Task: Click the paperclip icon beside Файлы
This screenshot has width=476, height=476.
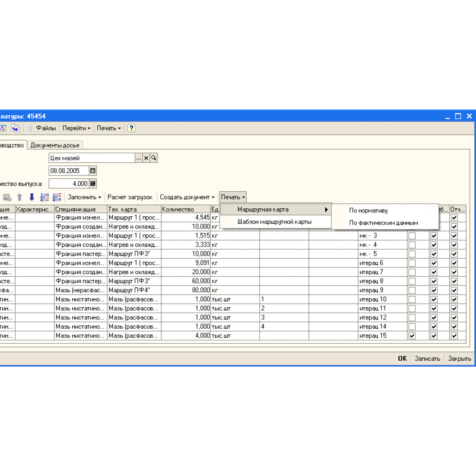Action: 30,128
